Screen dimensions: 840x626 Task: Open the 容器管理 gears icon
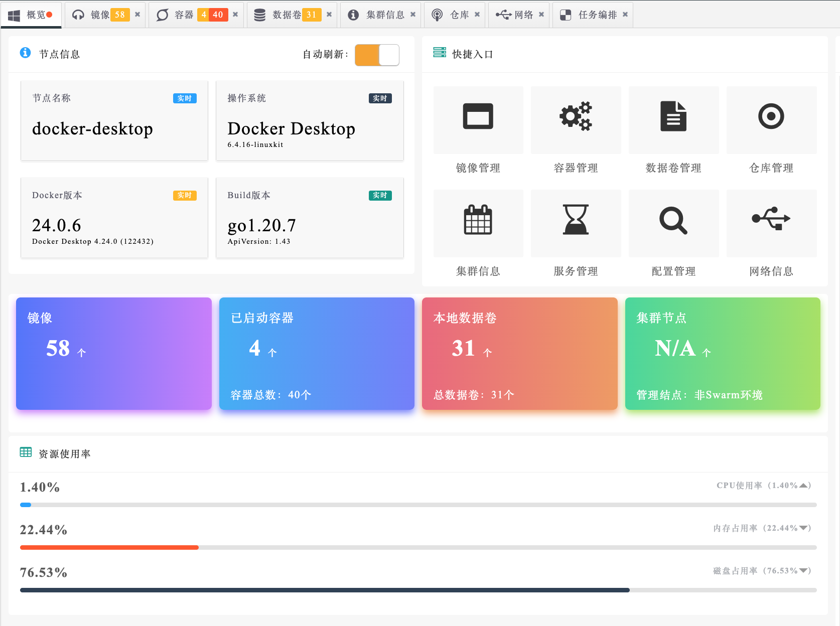(576, 116)
